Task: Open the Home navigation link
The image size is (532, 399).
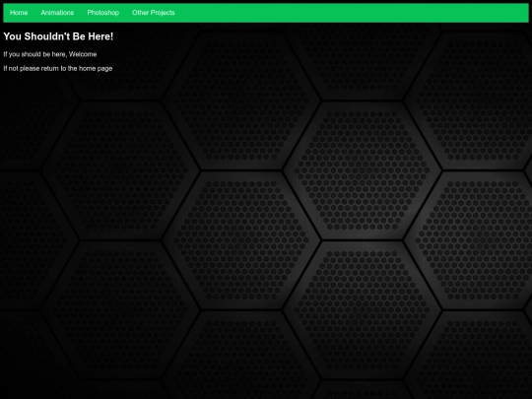Action: pyautogui.click(x=19, y=13)
